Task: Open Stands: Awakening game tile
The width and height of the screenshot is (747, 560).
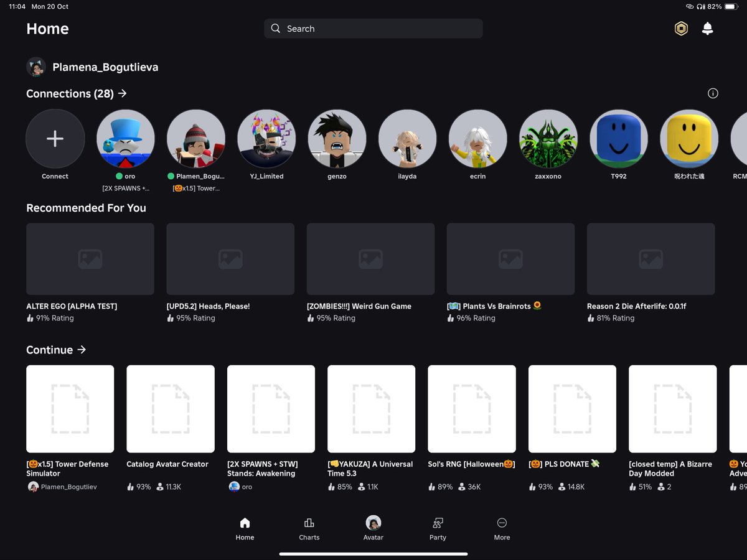Action: pos(271,409)
